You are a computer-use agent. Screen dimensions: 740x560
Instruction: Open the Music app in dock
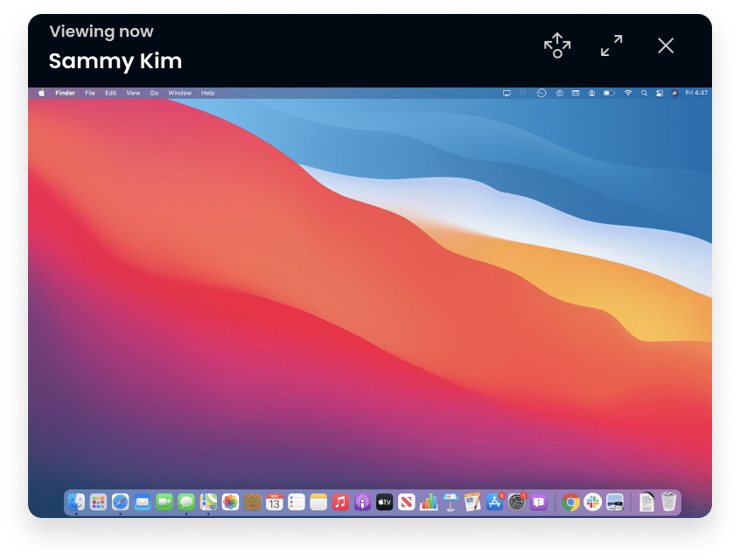point(340,502)
